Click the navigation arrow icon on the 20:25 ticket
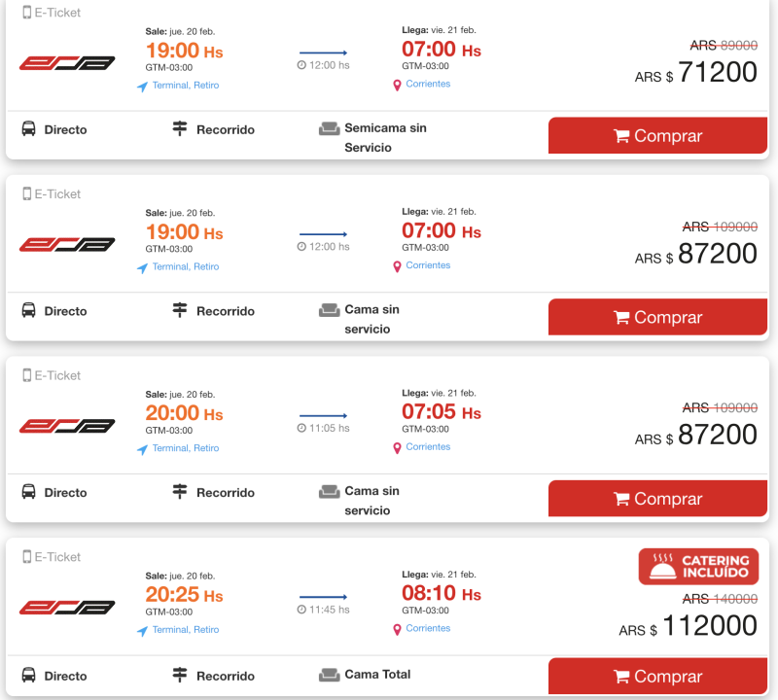 pyautogui.click(x=142, y=631)
